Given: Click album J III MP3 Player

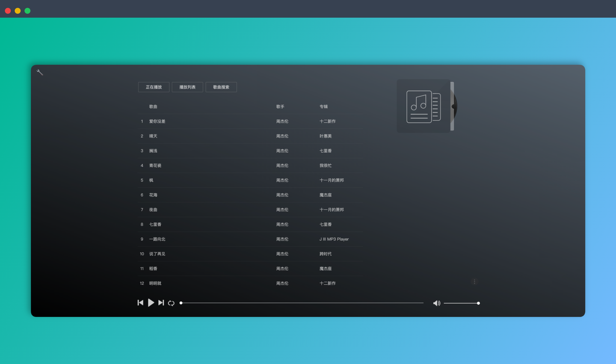Looking at the screenshot, I should point(334,239).
